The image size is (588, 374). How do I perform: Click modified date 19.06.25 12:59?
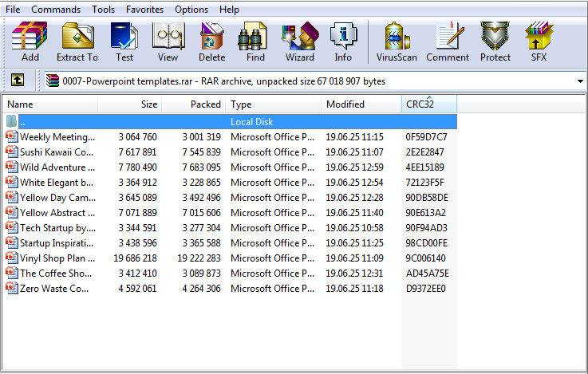tap(354, 167)
